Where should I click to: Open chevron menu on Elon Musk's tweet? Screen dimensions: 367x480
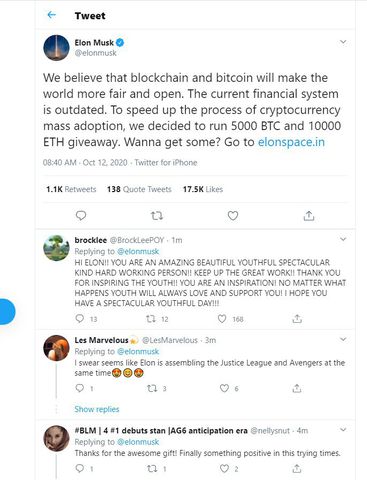[343, 42]
